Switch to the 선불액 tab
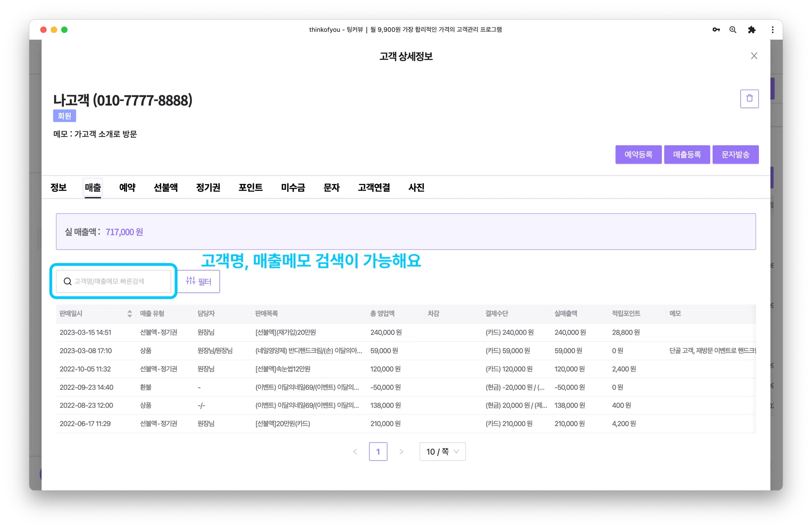812x529 pixels. point(166,187)
